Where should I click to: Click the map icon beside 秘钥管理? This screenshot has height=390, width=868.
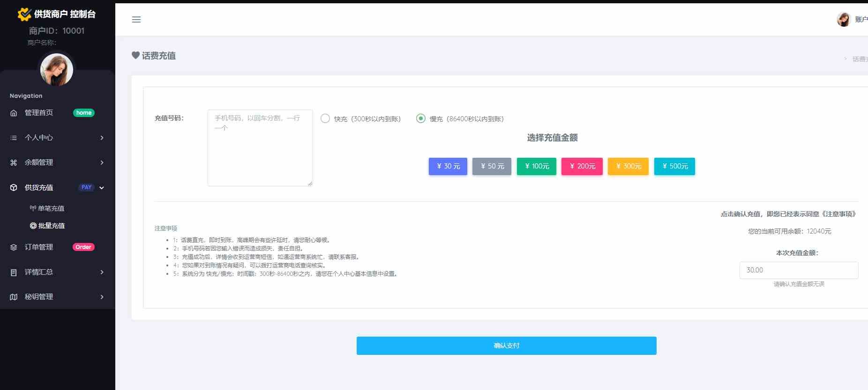14,297
